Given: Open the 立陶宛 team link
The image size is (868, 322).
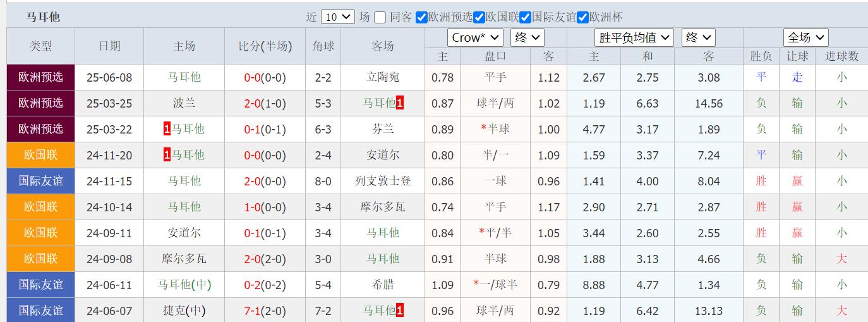Looking at the screenshot, I should 383,77.
